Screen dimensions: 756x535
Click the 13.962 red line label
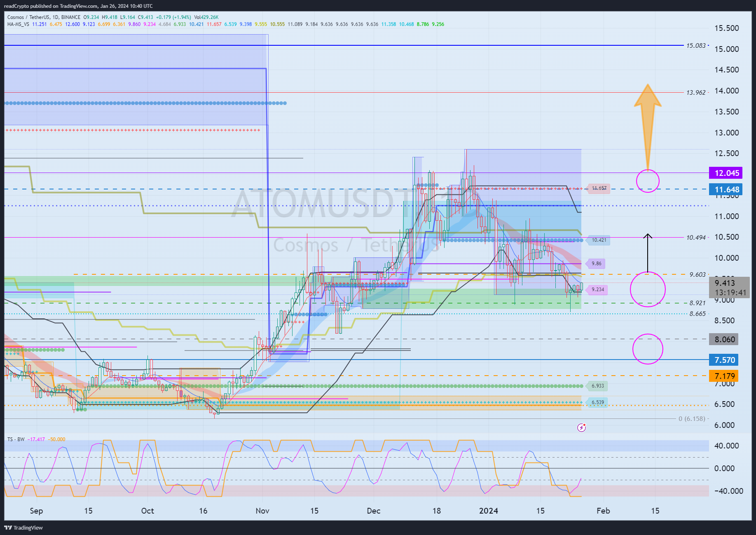696,92
